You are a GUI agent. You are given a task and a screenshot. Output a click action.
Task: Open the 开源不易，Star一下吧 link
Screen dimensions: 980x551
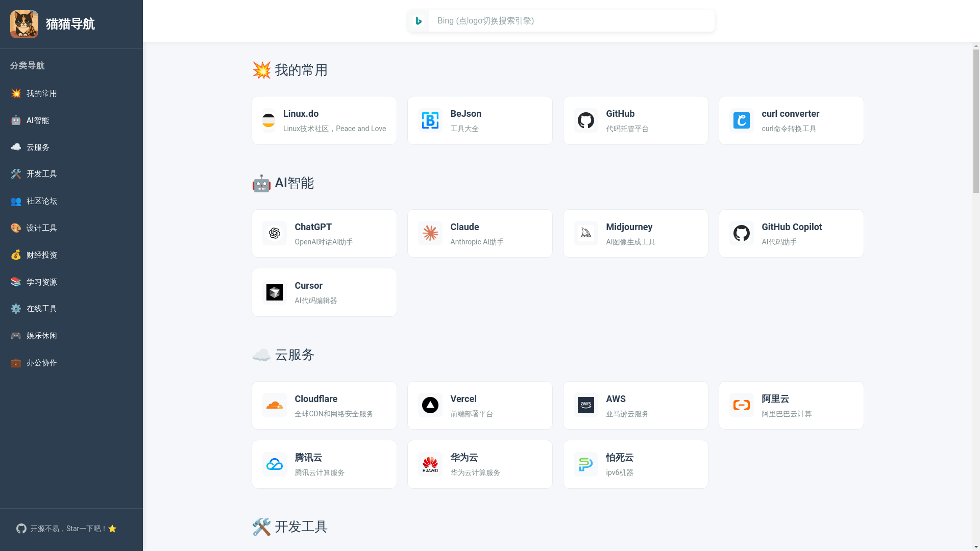tap(66, 529)
